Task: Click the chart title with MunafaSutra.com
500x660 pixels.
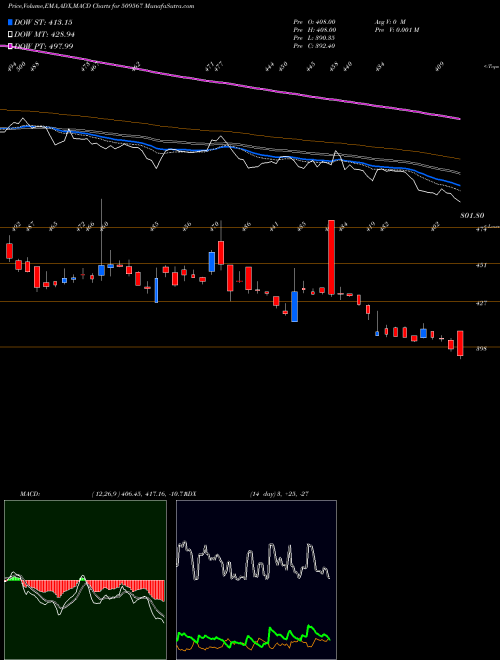Action: 101,6
